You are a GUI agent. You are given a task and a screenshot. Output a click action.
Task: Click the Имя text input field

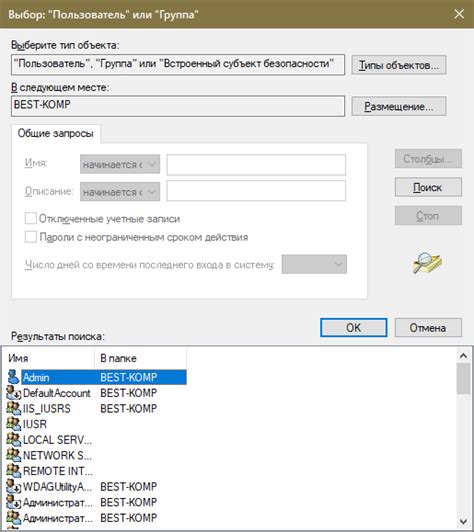[256, 165]
